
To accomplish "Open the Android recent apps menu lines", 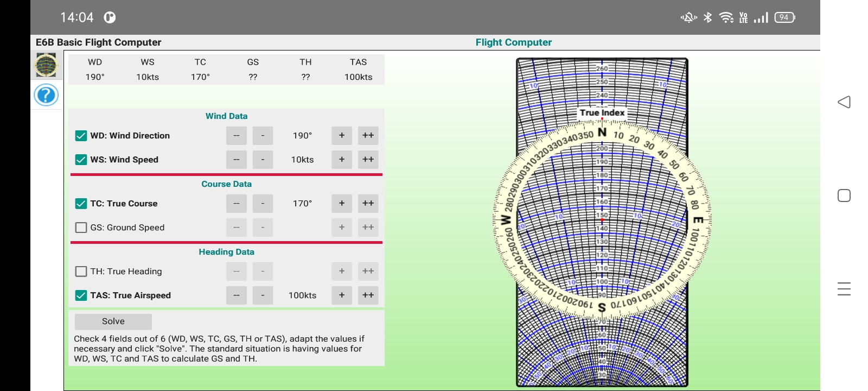I will coord(844,289).
